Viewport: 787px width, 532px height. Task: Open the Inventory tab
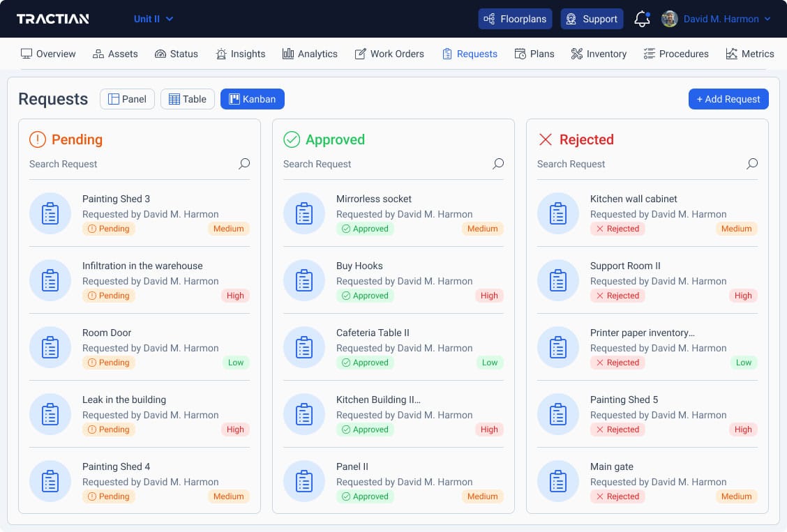[x=599, y=54]
